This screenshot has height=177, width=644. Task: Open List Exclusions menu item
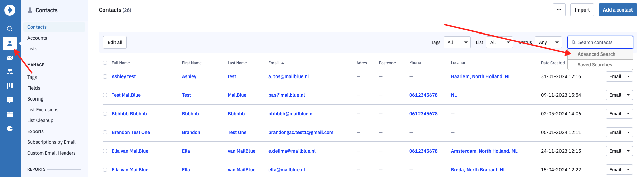coord(43,110)
